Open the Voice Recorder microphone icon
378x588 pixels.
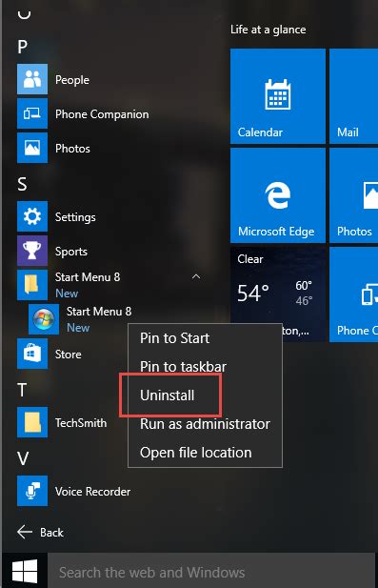32,491
